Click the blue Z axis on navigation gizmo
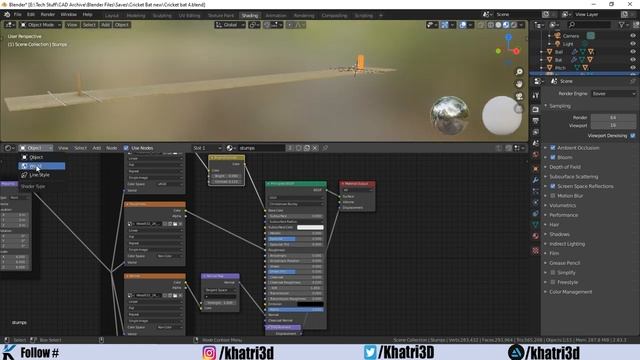 (509, 37)
